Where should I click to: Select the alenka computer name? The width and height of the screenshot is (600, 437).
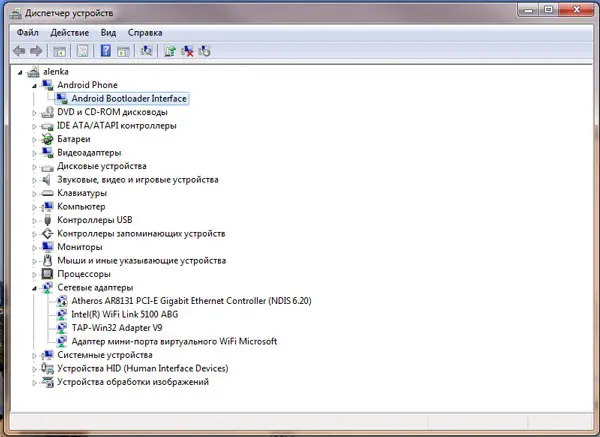[56, 72]
